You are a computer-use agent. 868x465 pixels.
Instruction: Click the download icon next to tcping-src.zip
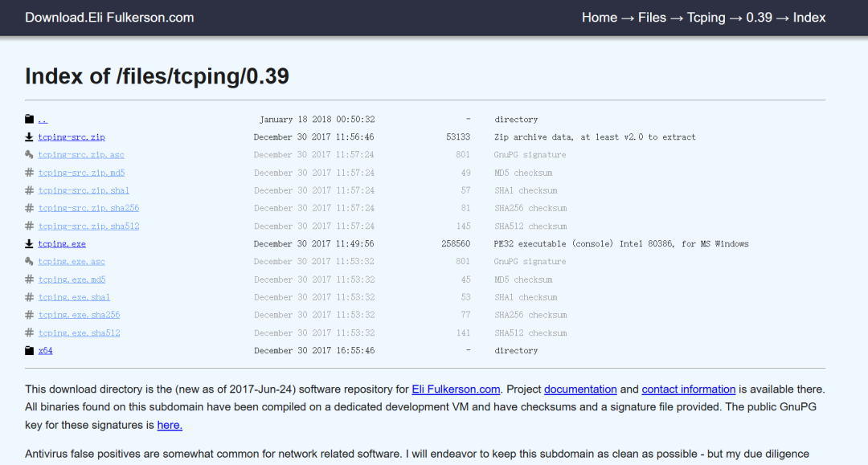point(30,137)
